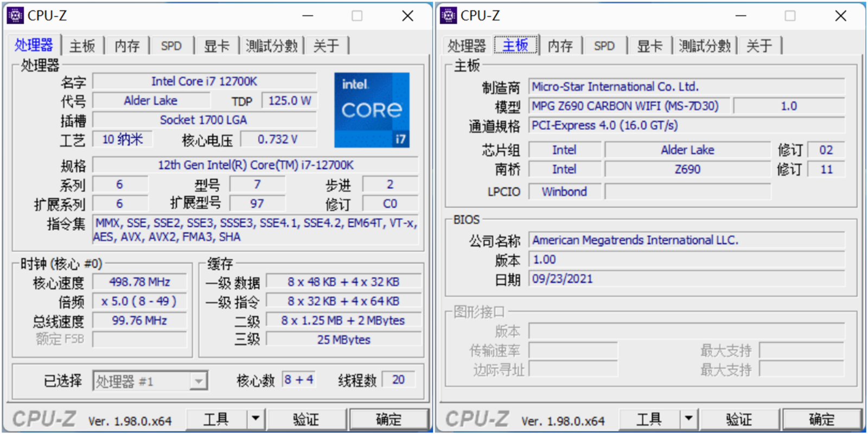
Task: Click the southbridge value Z690
Action: click(688, 169)
